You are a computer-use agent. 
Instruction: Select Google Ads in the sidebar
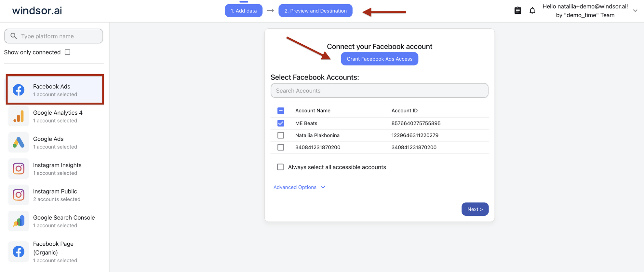pyautogui.click(x=55, y=142)
